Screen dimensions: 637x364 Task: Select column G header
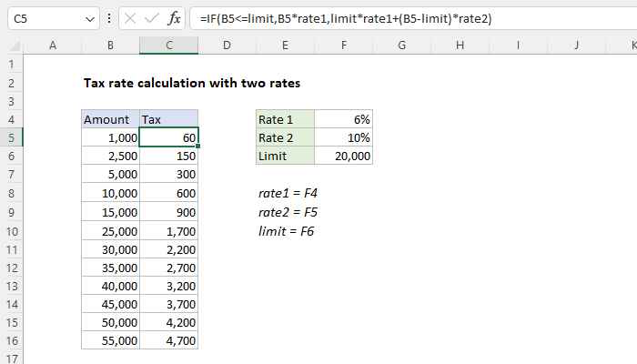pos(402,45)
